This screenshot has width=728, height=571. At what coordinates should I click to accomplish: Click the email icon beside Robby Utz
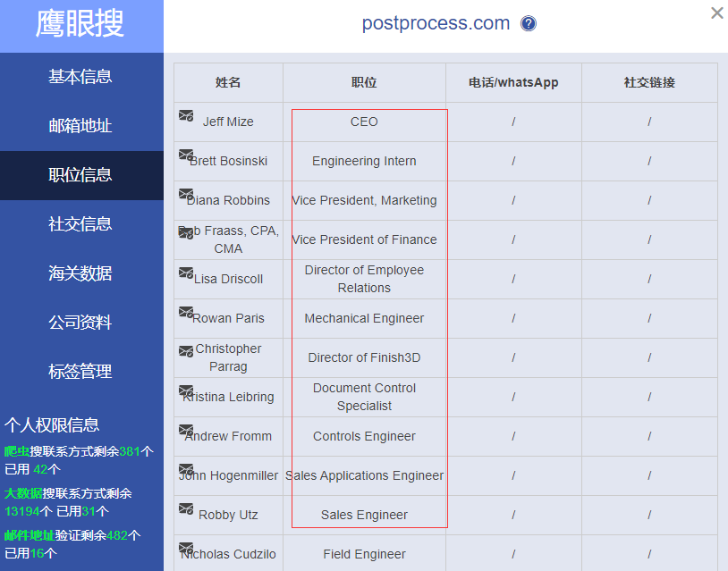coord(186,508)
